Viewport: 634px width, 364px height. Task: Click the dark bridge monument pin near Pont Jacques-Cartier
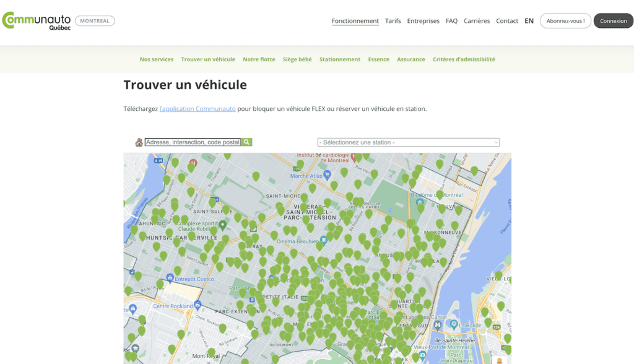[x=438, y=325]
